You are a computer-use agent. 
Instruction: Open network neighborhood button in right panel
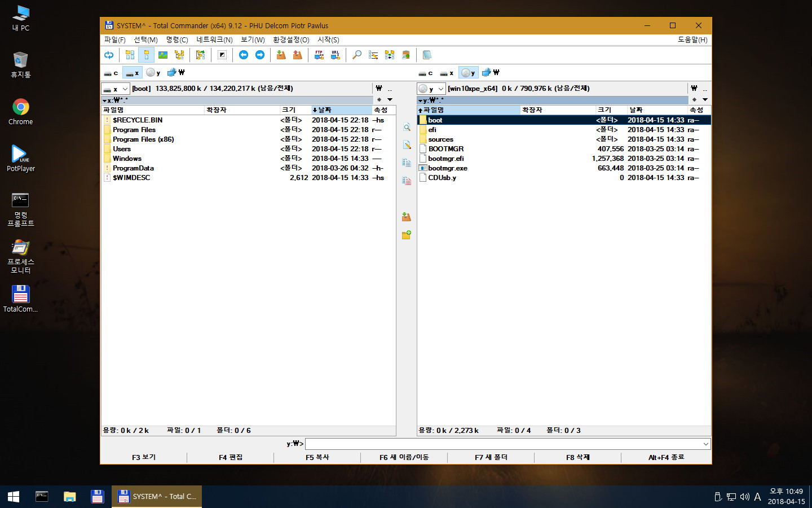pos(491,73)
